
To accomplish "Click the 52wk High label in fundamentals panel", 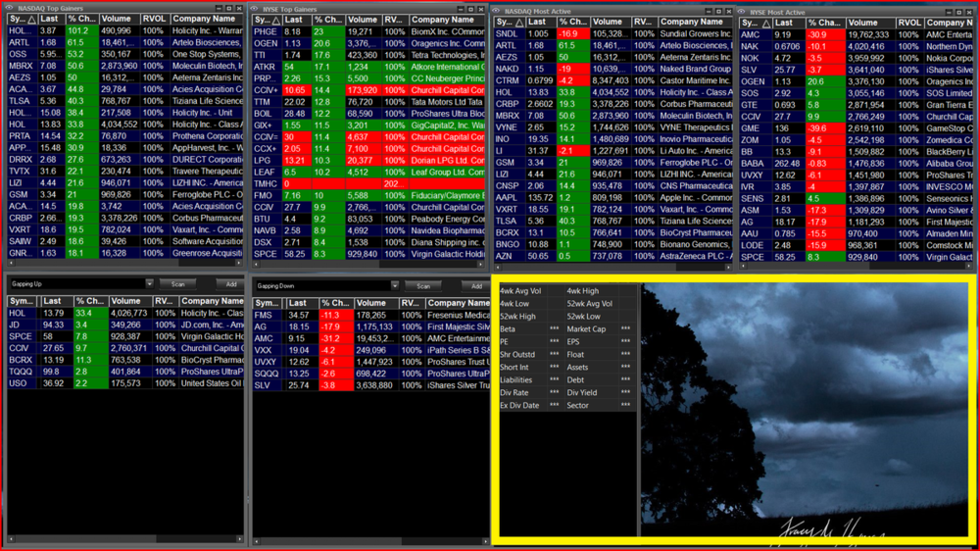I will click(518, 317).
